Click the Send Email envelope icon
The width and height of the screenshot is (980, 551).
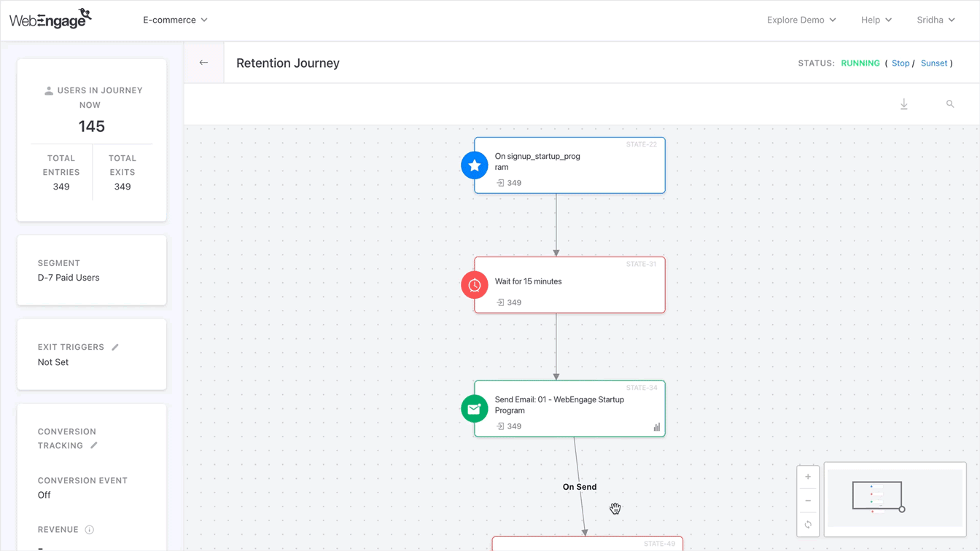click(x=475, y=409)
